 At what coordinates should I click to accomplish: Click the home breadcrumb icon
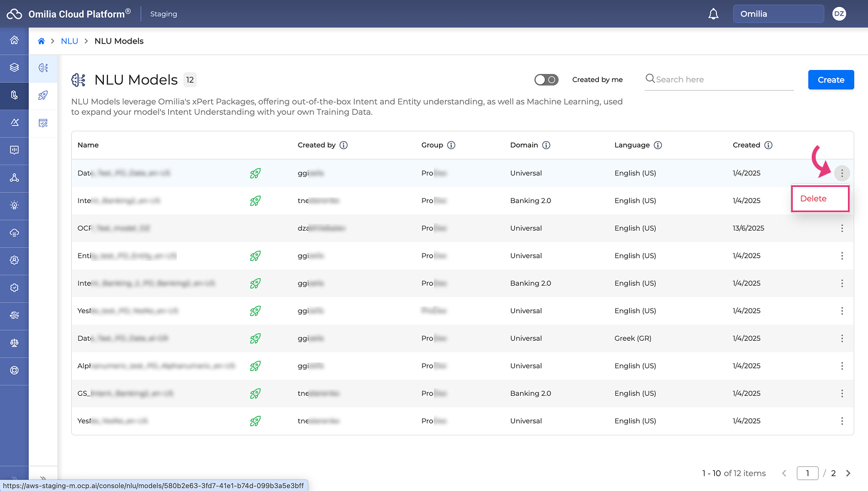[x=41, y=41]
